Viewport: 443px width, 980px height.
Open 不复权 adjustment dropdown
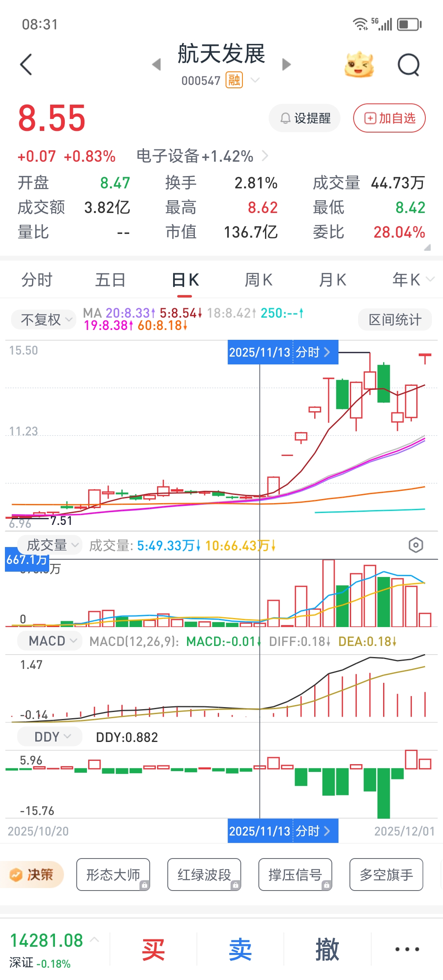click(43, 319)
